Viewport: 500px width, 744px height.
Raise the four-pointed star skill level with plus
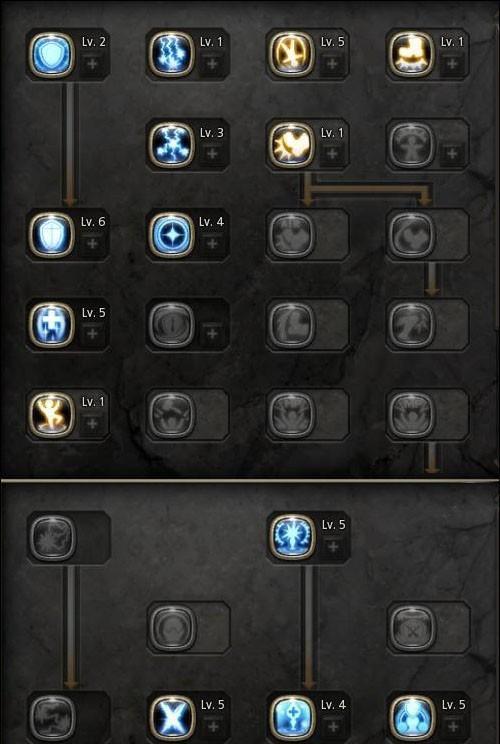212,244
